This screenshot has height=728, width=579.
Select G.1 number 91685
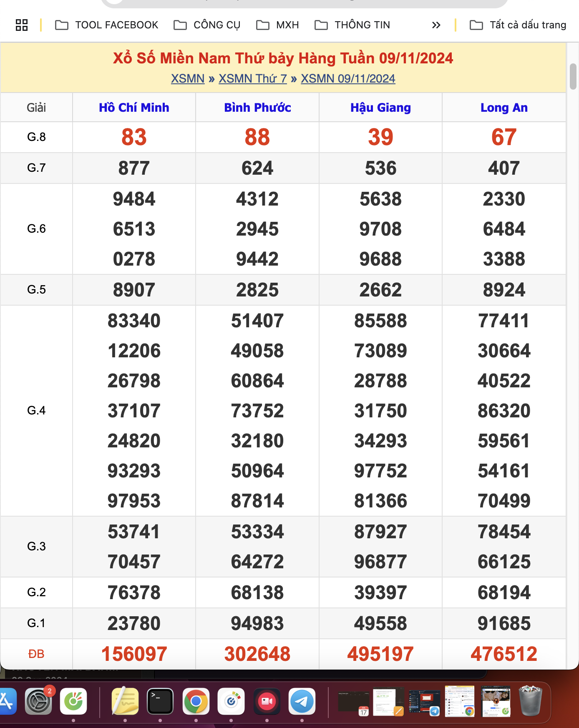[x=504, y=623]
